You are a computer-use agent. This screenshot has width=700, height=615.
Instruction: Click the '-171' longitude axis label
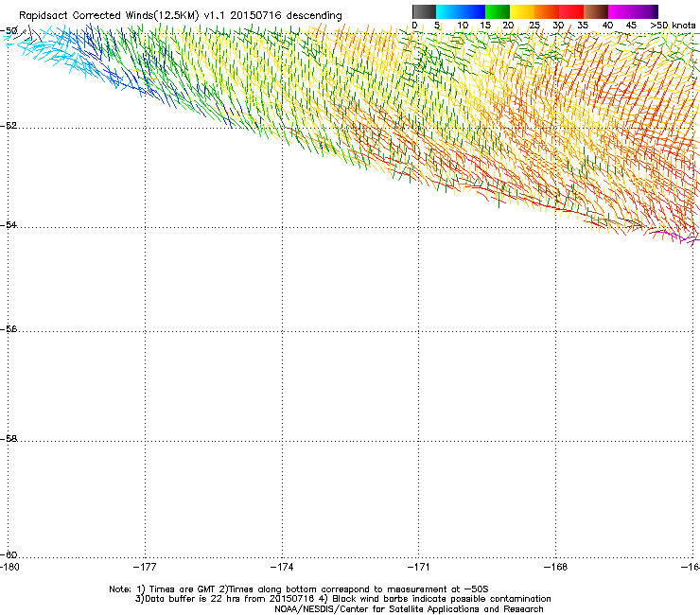pos(419,567)
